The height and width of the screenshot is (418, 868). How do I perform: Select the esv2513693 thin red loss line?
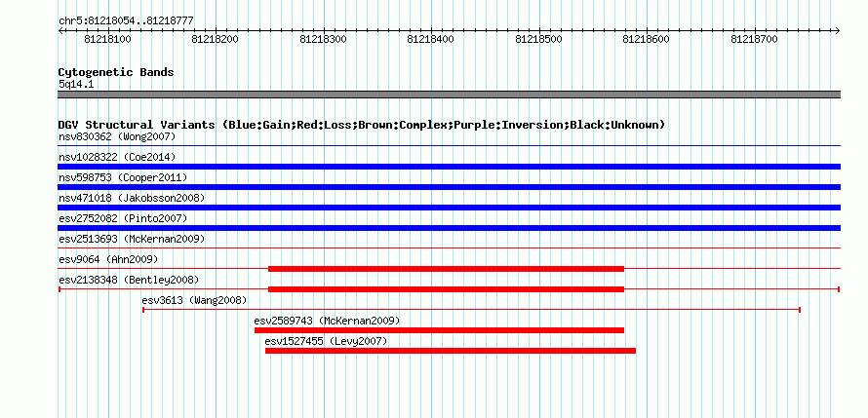pos(449,248)
